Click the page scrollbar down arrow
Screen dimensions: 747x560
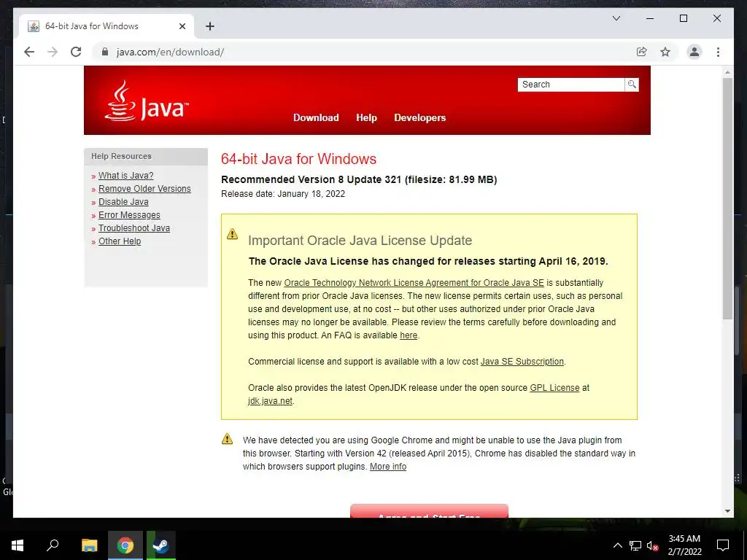pyautogui.click(x=727, y=511)
